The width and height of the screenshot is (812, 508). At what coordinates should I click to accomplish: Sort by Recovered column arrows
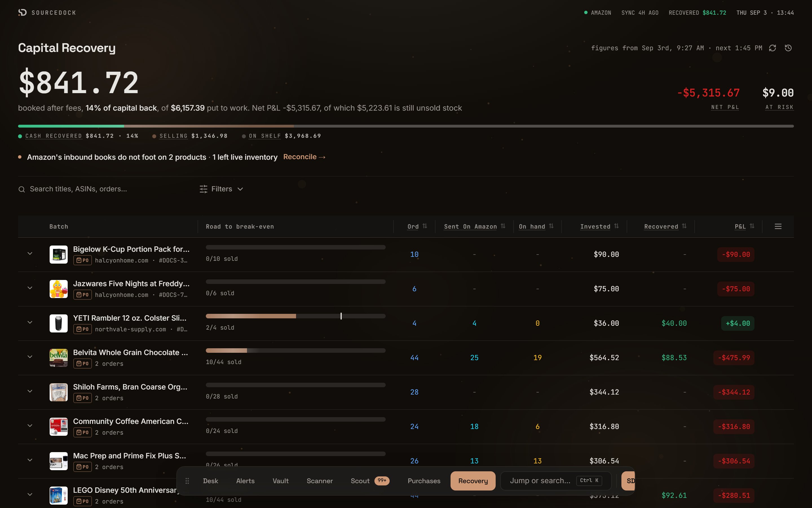click(684, 226)
